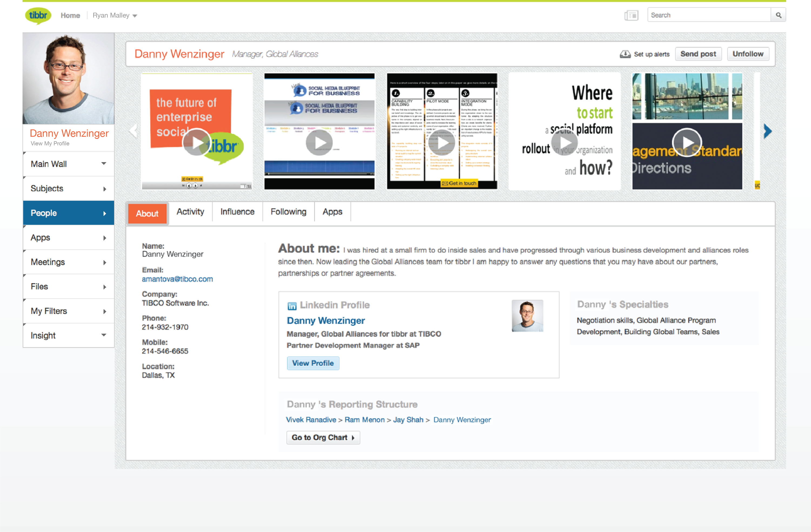
Task: Click View Profile in LinkedIn card
Action: point(313,363)
